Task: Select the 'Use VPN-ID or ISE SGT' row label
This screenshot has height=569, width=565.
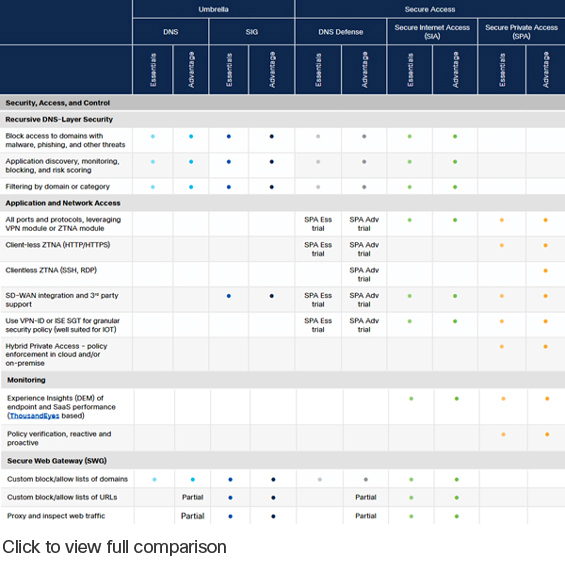Action: (62, 325)
